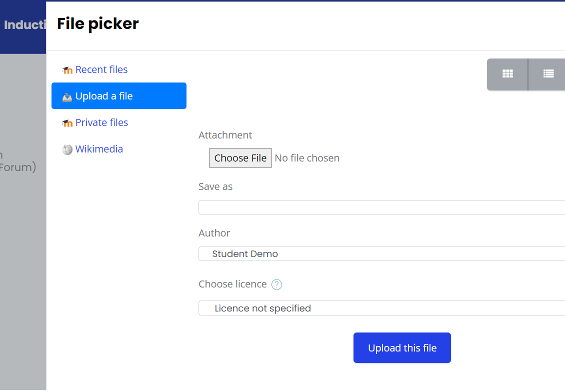
Task: Open the Recent files repository
Action: click(101, 69)
